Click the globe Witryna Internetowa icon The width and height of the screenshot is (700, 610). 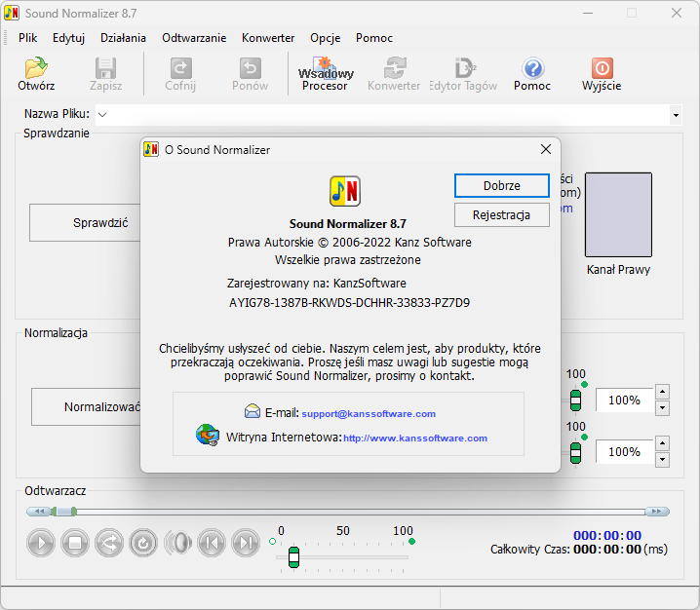tap(208, 435)
